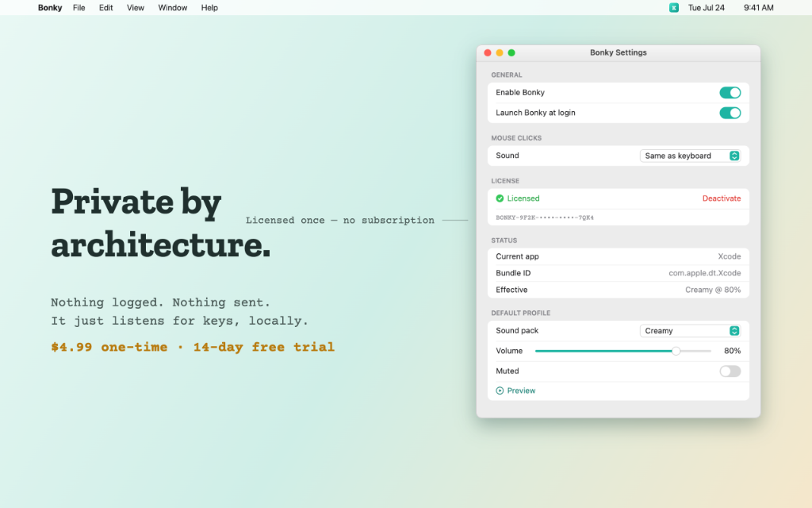Screen dimensions: 812x508
Task: Zoom the Bonky Settings window with green button
Action: pos(511,53)
